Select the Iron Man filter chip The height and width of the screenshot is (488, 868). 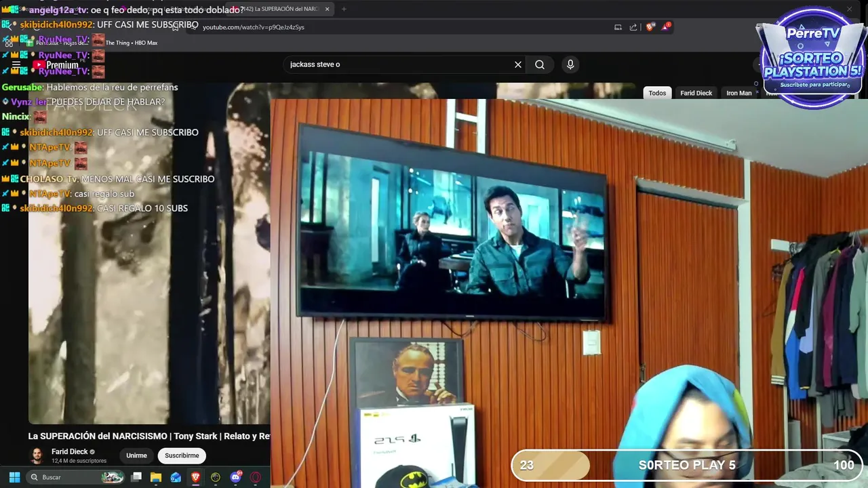(739, 93)
